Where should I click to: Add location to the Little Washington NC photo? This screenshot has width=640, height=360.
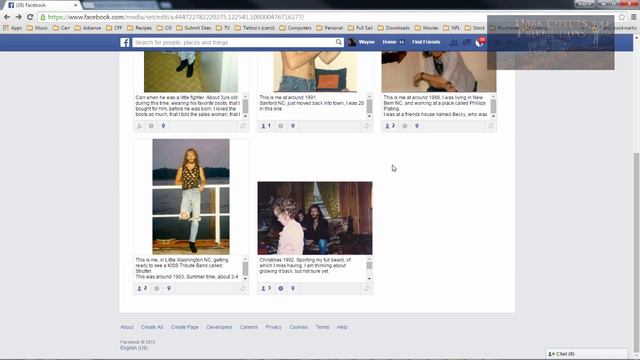(x=169, y=289)
